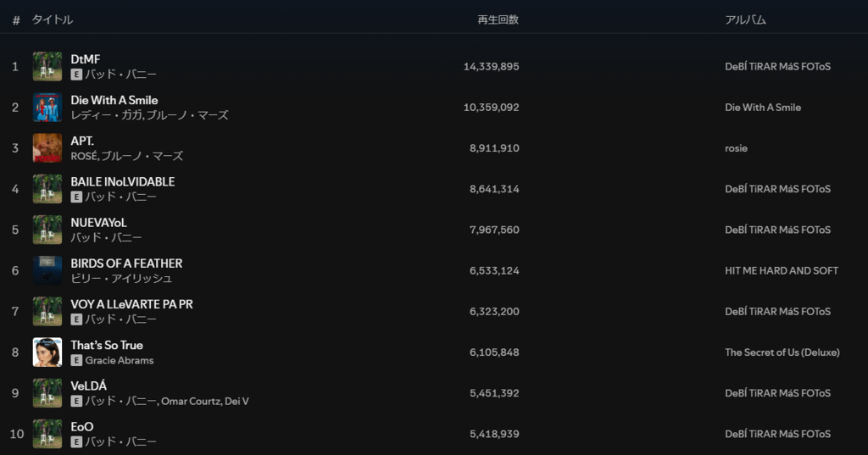
Task: Open the rosie album link
Action: (736, 148)
